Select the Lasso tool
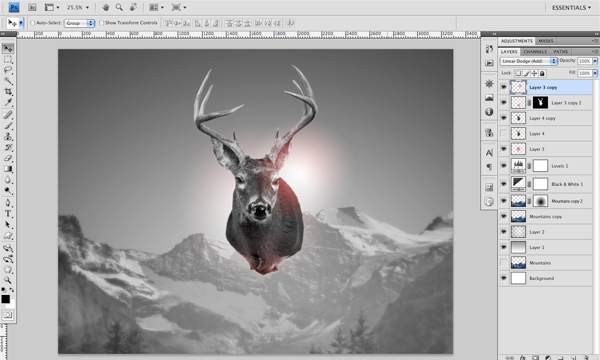The image size is (600, 360). pos(8,70)
